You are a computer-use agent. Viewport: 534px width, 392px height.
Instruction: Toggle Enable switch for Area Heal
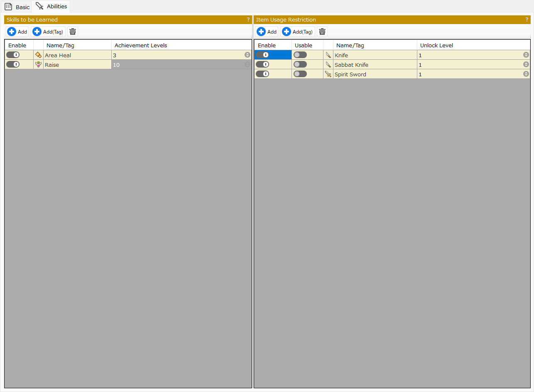[x=13, y=55]
